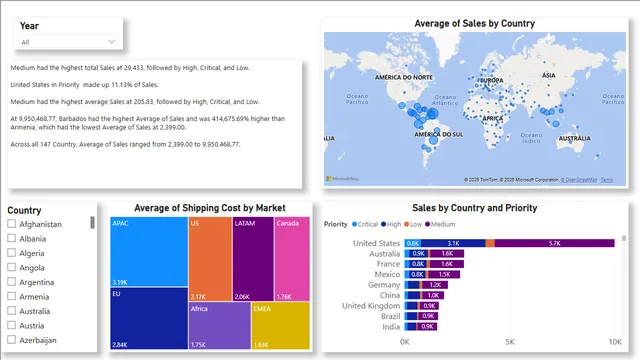Select the APAC treemap tile
The image size is (640, 360).
149,252
